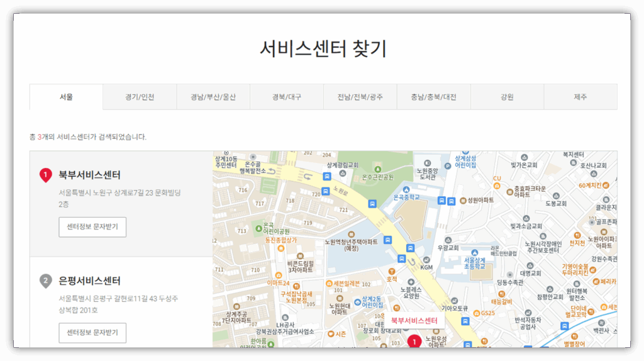Viewport: 644px width, 361px height.
Task: Click the 백련사 temple icon
Action: point(601,323)
